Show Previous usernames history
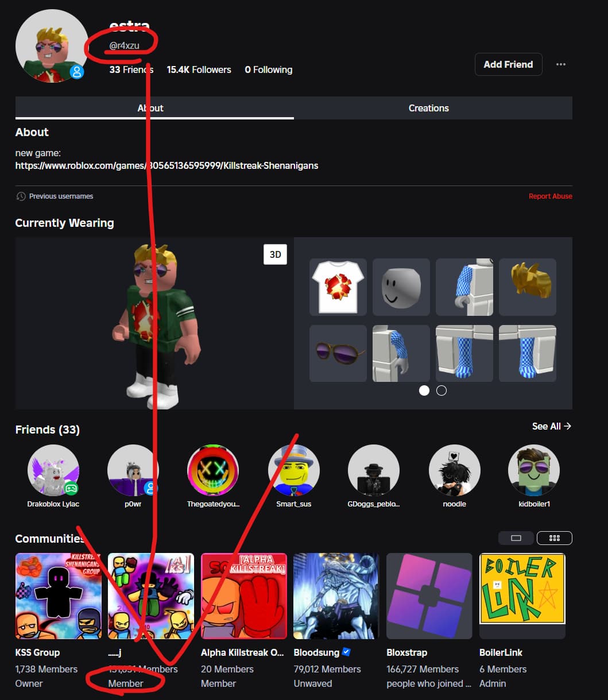Screen dimensions: 608x700 click(55, 196)
